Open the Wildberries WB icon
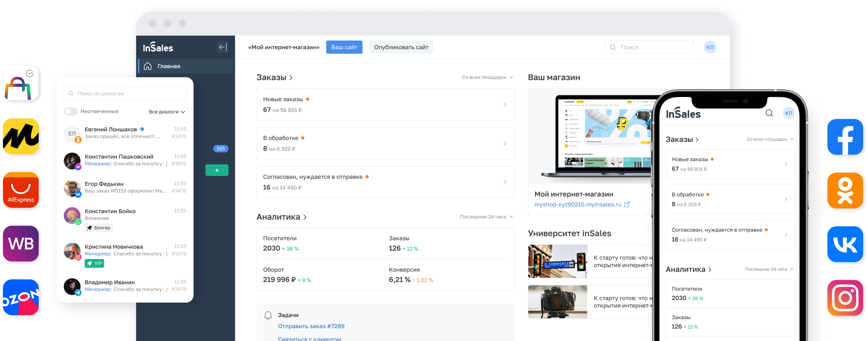The height and width of the screenshot is (341, 868). click(x=21, y=244)
